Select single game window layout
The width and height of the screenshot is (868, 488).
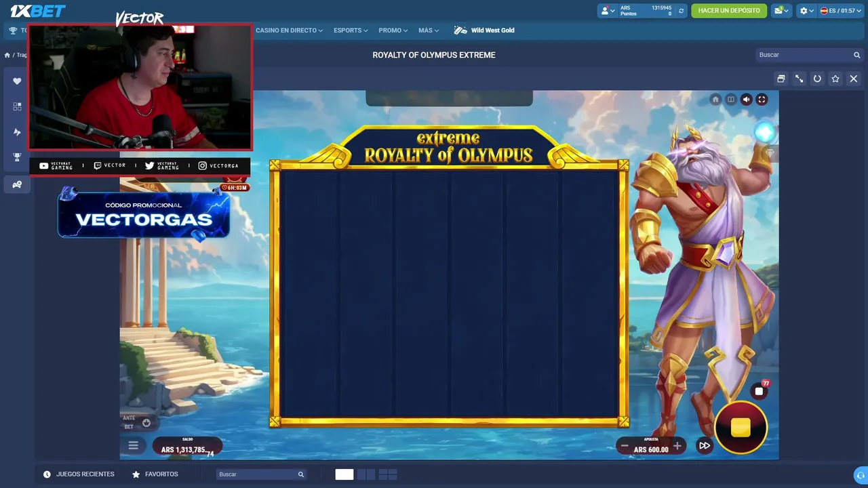click(344, 474)
